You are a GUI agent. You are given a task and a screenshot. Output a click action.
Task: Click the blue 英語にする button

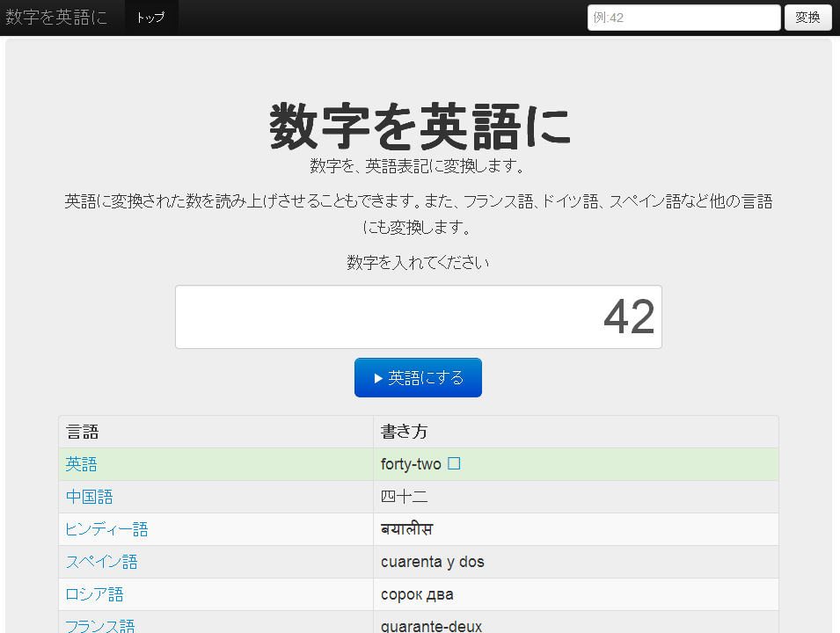[418, 377]
